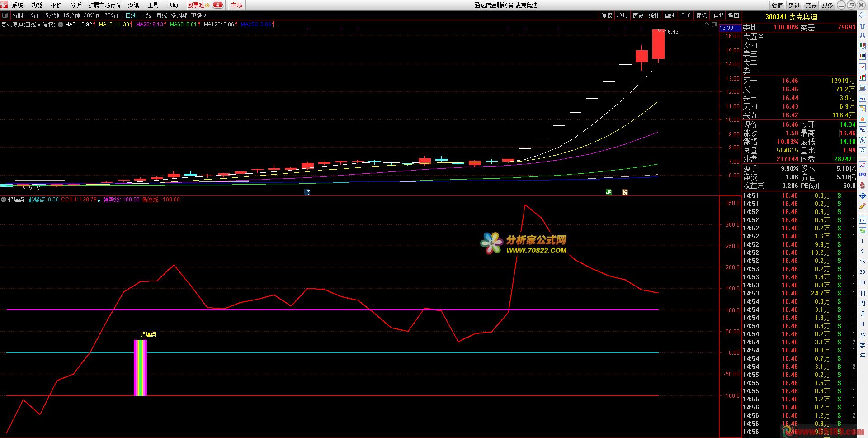Open the 资讯 tab at top right

point(794,5)
